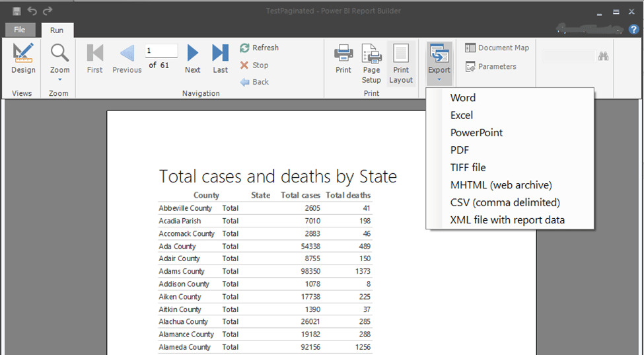Select the Aiken County cell
The width and height of the screenshot is (644, 355).
click(x=180, y=297)
